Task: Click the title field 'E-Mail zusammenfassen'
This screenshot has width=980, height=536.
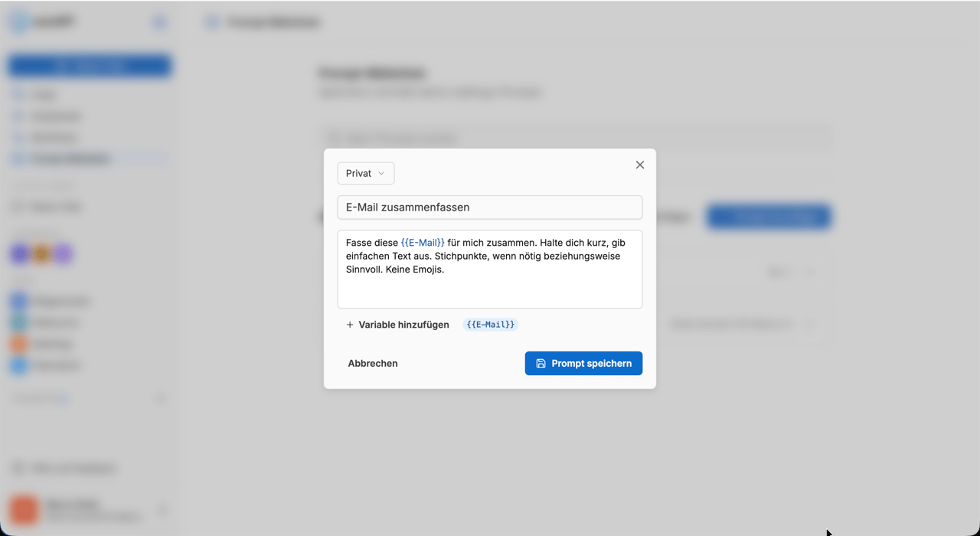Action: click(x=490, y=208)
